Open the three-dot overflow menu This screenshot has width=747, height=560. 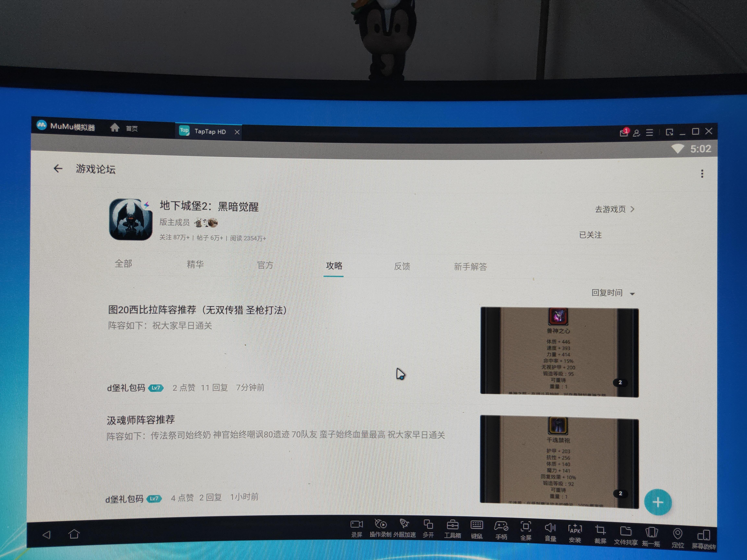702,174
